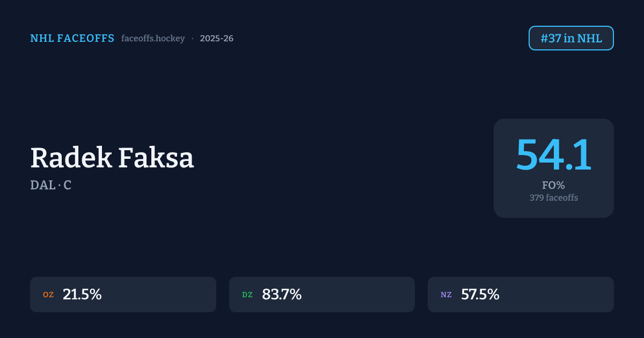This screenshot has width=644, height=338.
Task: Click the 54.1 faceoff percentage number
Action: pyautogui.click(x=553, y=156)
